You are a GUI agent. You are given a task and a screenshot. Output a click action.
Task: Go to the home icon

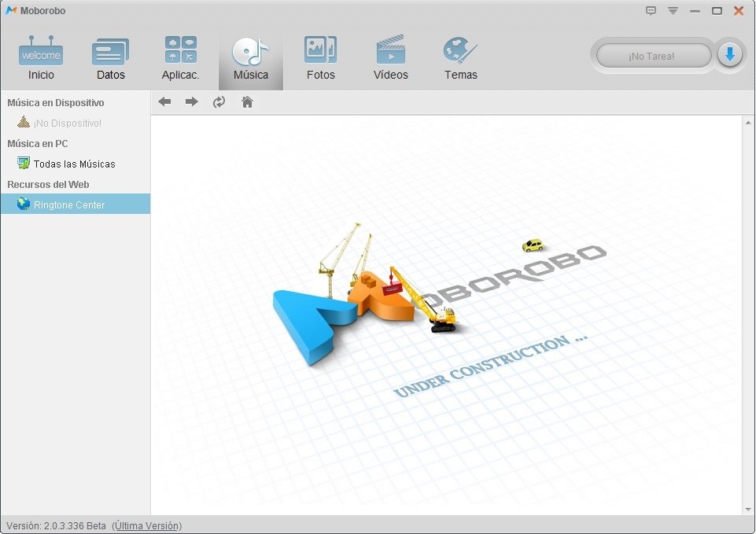[x=247, y=101]
